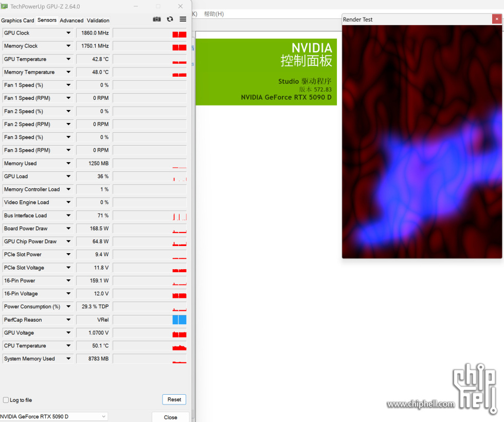
Task: Click the blue PerfCap Reason graph bar
Action: [x=179, y=320]
